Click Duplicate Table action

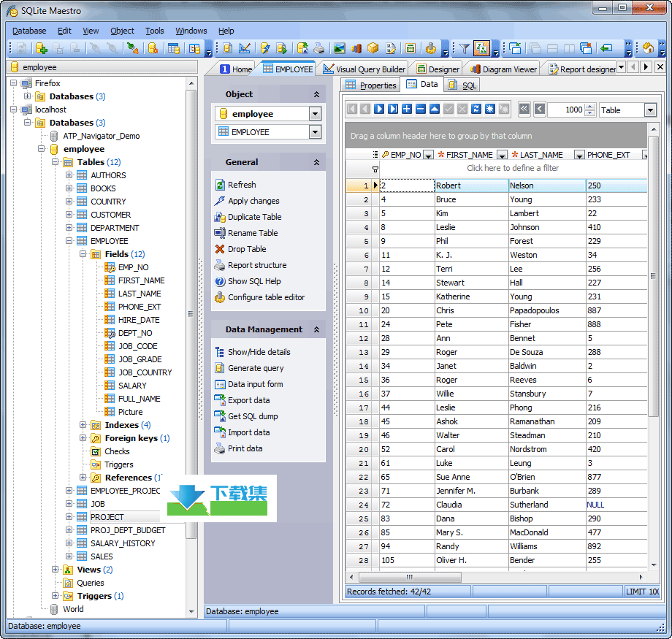(x=248, y=217)
